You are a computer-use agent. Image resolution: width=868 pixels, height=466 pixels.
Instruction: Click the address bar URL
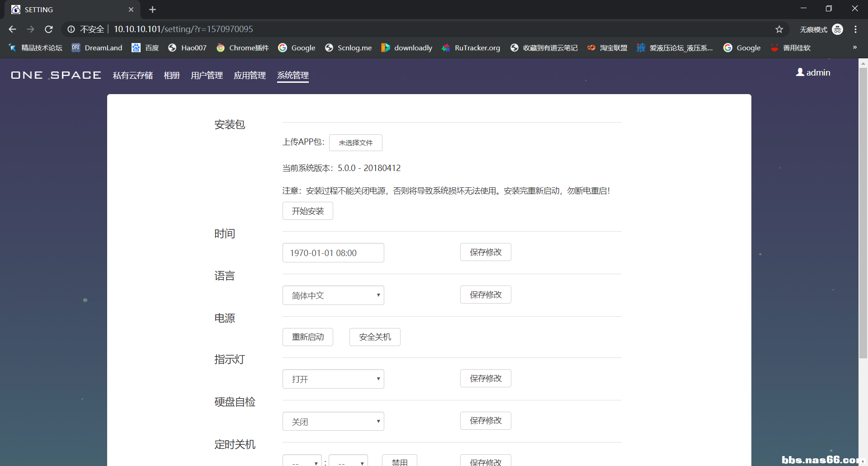tap(183, 29)
